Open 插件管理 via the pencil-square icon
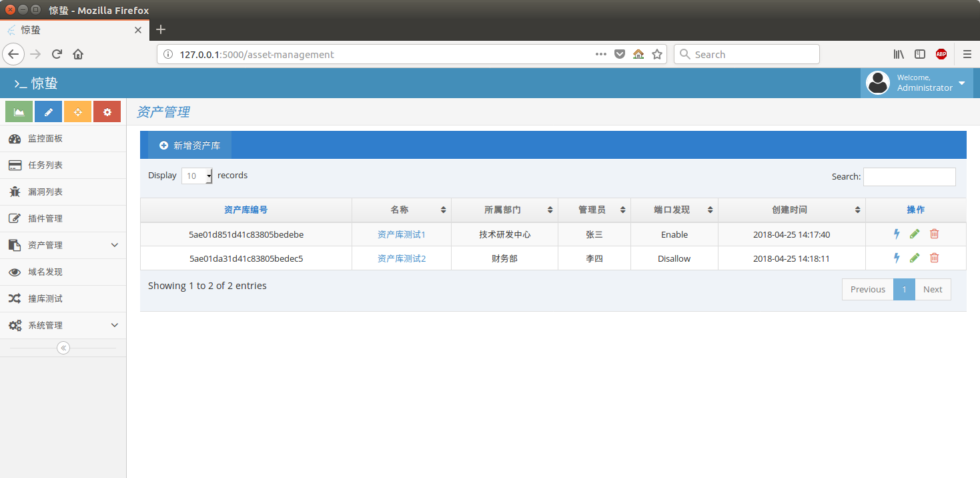Viewport: 980px width, 478px height. (x=16, y=218)
